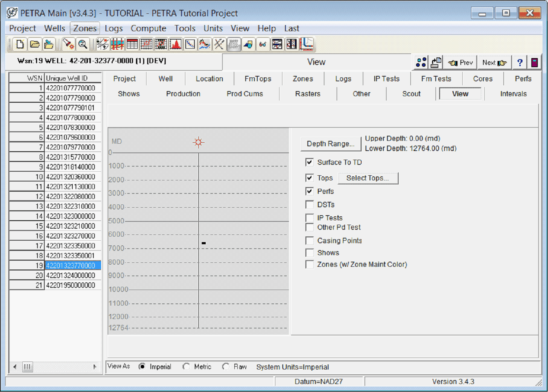Image resolution: width=548 pixels, height=392 pixels.
Task: Select the Metric radio button
Action: (186, 367)
